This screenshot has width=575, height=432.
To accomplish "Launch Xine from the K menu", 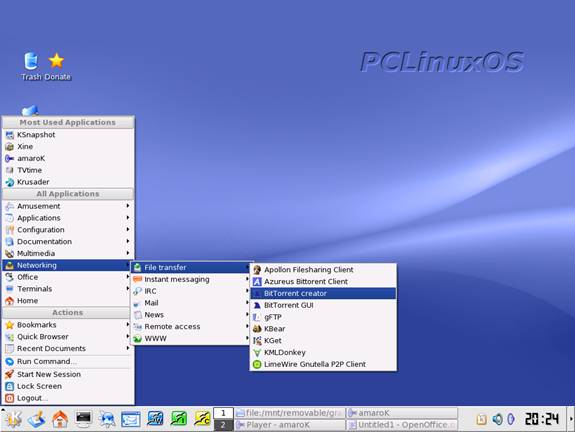I will click(x=68, y=146).
